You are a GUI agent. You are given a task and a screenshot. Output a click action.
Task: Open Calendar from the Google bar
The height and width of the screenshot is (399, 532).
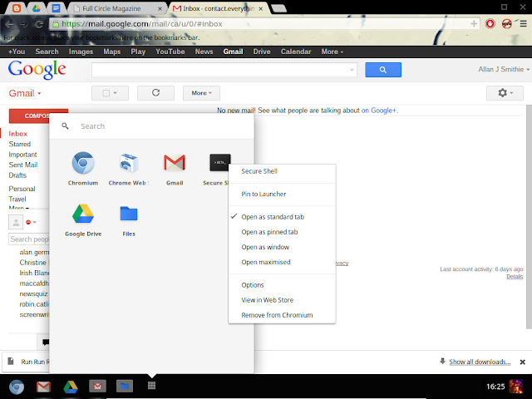(296, 52)
